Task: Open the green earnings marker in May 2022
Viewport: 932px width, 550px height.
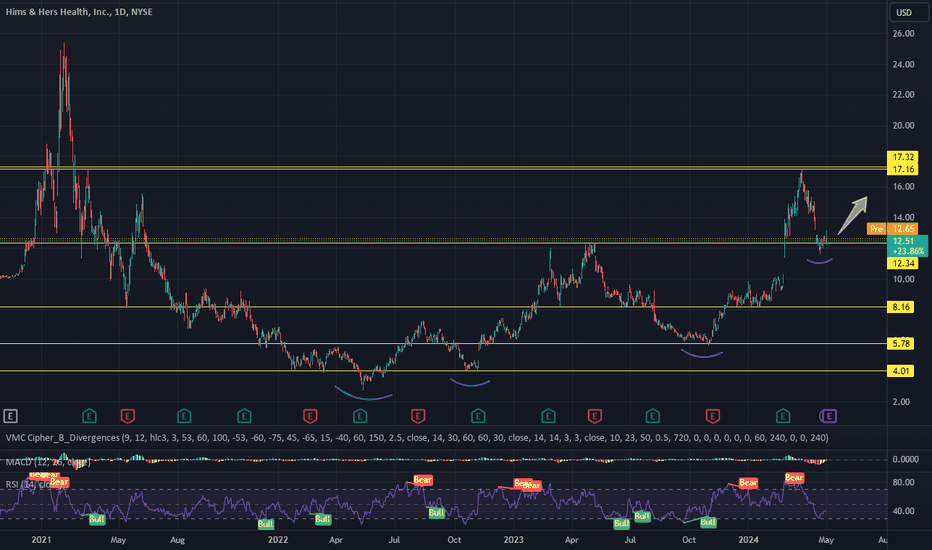Action: tap(360, 416)
